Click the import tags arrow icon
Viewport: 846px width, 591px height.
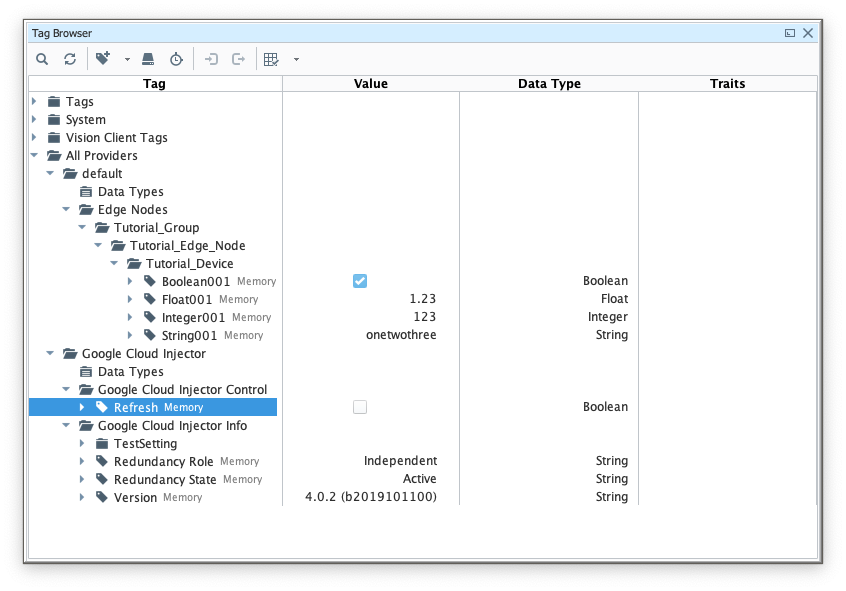pyautogui.click(x=211, y=59)
